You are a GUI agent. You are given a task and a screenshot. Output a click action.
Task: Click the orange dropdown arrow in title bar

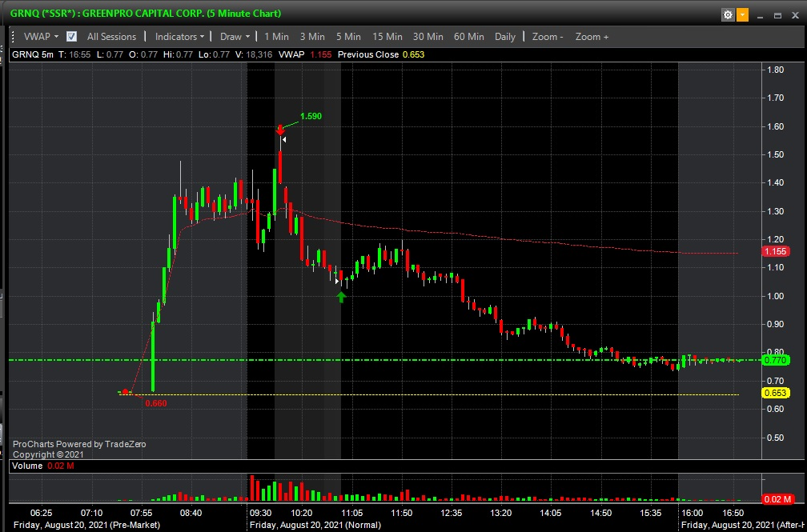tap(743, 14)
